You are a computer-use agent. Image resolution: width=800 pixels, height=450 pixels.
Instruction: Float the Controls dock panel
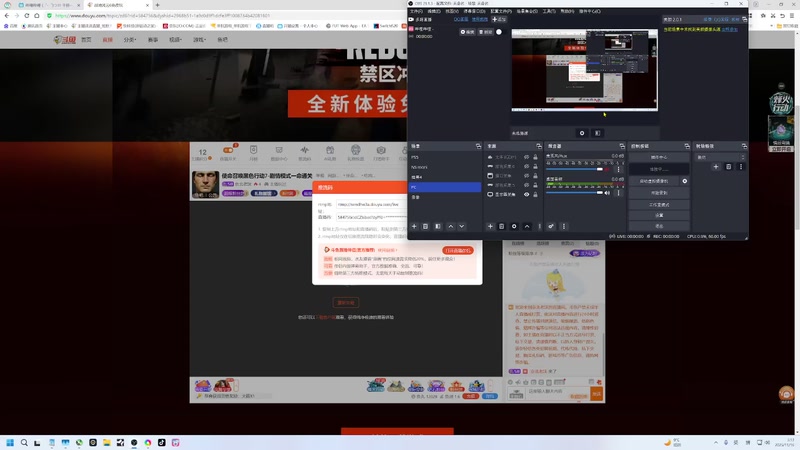(687, 146)
